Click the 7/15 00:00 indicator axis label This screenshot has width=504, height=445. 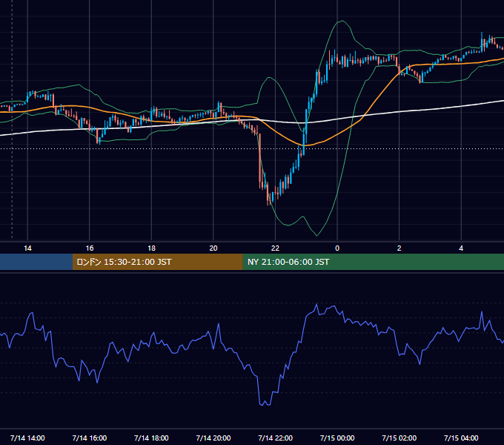(x=337, y=438)
